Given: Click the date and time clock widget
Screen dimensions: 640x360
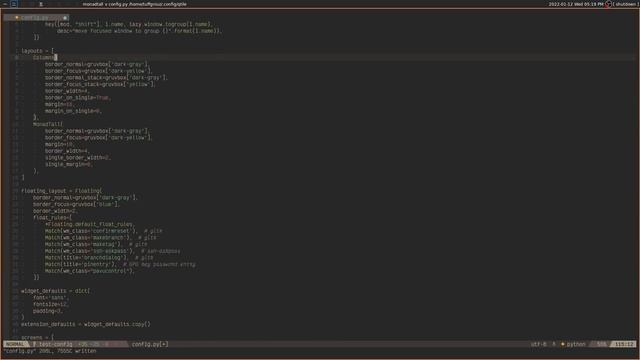Looking at the screenshot, I should pyautogui.click(x=576, y=4).
